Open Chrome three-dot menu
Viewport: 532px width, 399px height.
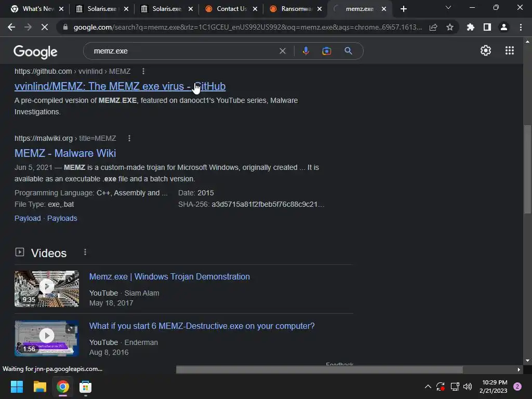pos(521,27)
